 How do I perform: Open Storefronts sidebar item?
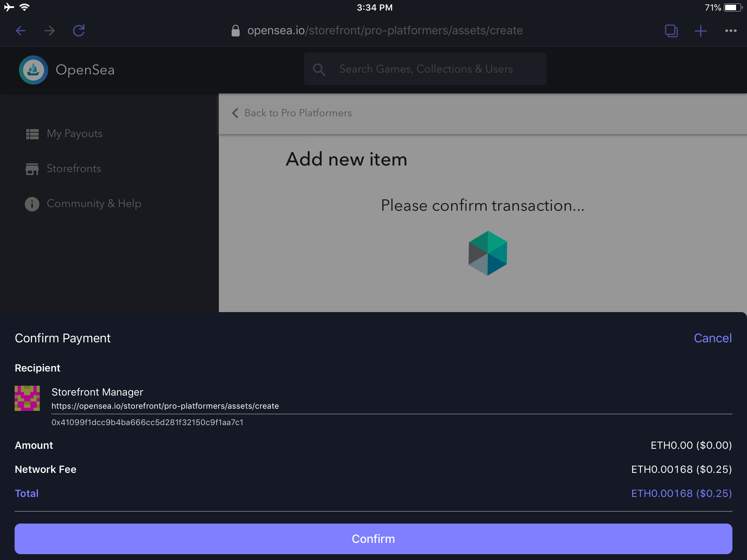pos(74,169)
